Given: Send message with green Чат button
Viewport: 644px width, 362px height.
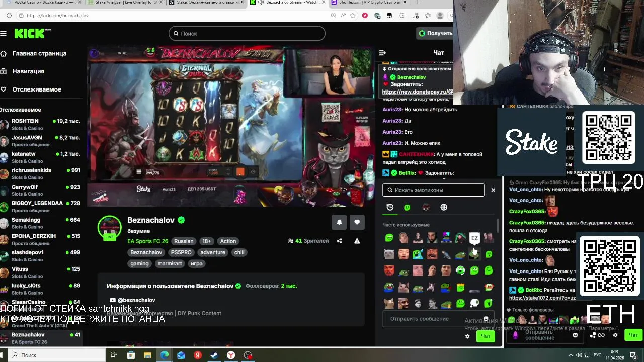Looking at the screenshot, I should [486, 336].
